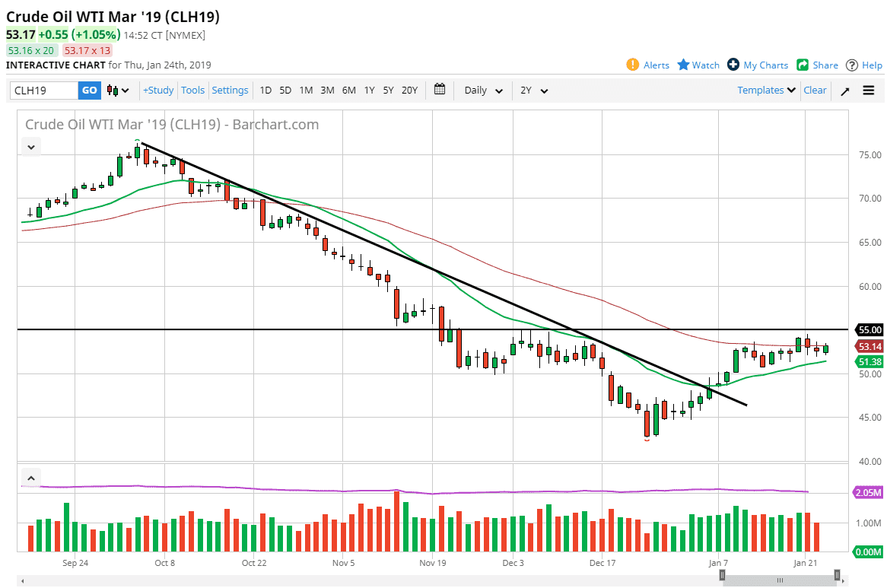Open the +Study menu

pyautogui.click(x=158, y=91)
